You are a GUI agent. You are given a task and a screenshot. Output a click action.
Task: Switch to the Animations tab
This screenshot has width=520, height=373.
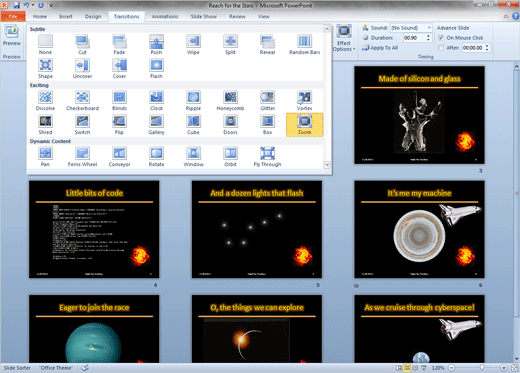[x=165, y=16]
